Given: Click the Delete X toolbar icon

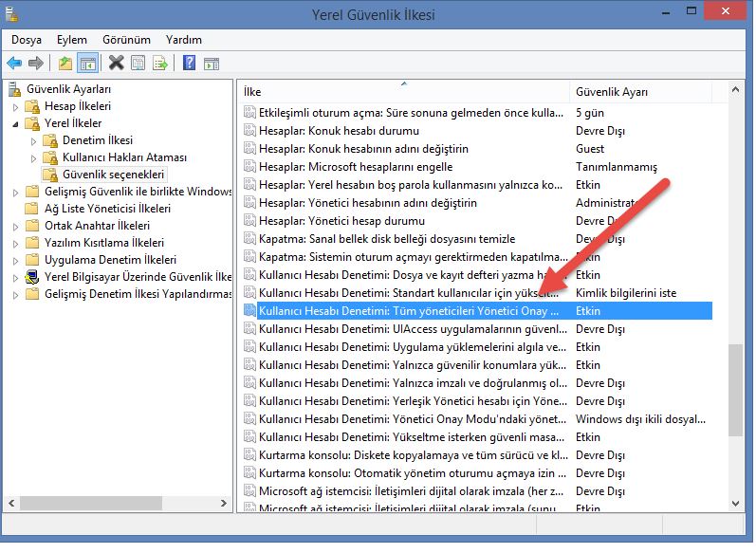Looking at the screenshot, I should click(x=116, y=64).
